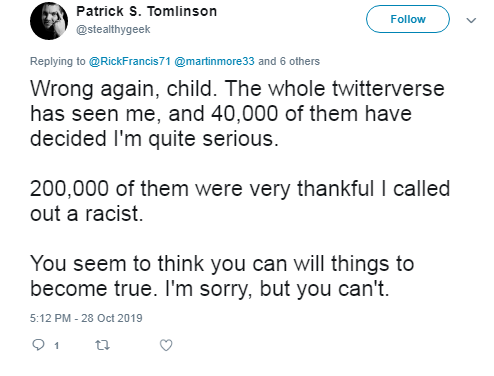This screenshot has width=494, height=376.
Task: Retweet this tweet via the retweet icon
Action: 102,345
